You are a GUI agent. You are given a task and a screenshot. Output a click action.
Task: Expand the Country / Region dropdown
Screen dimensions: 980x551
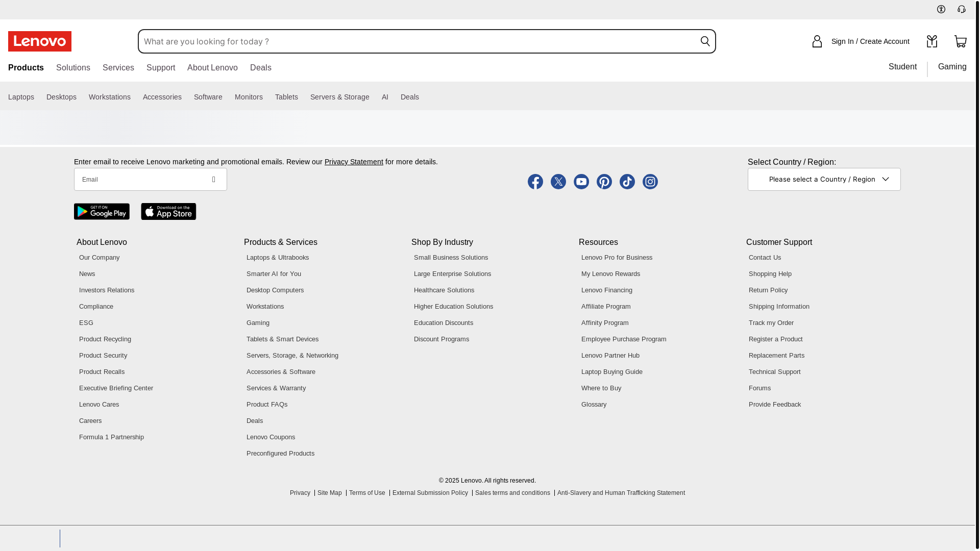tap(824, 180)
